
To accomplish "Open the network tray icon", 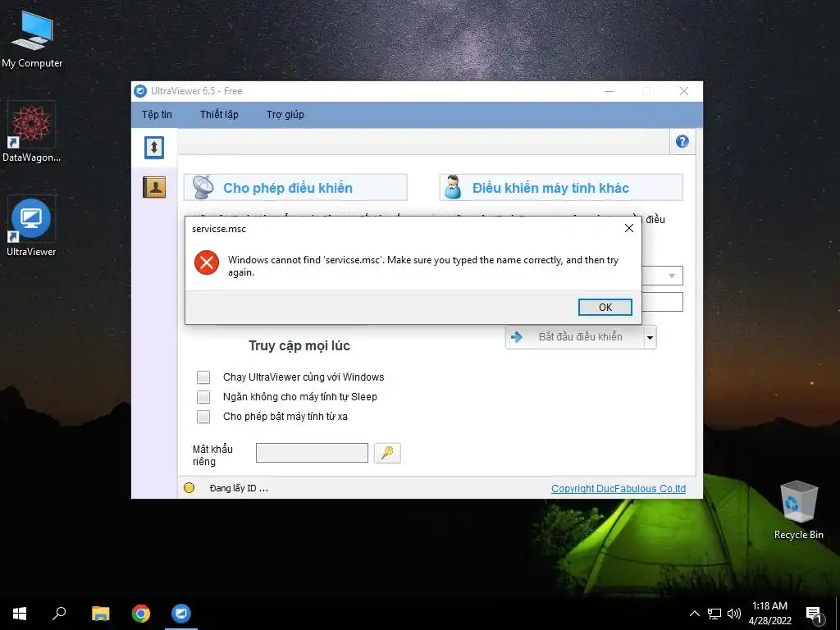I will click(714, 614).
